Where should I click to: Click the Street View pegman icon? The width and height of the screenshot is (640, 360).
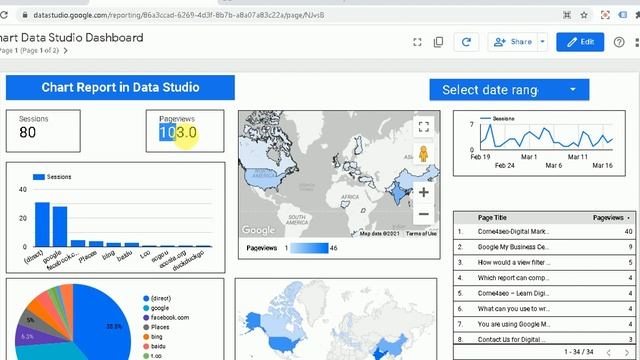423,154
